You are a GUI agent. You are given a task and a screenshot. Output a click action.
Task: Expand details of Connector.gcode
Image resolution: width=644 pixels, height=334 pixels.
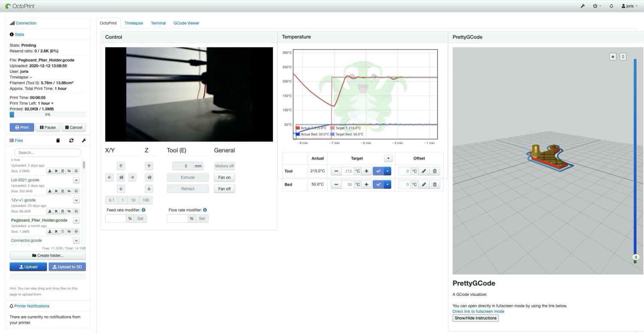tap(76, 241)
